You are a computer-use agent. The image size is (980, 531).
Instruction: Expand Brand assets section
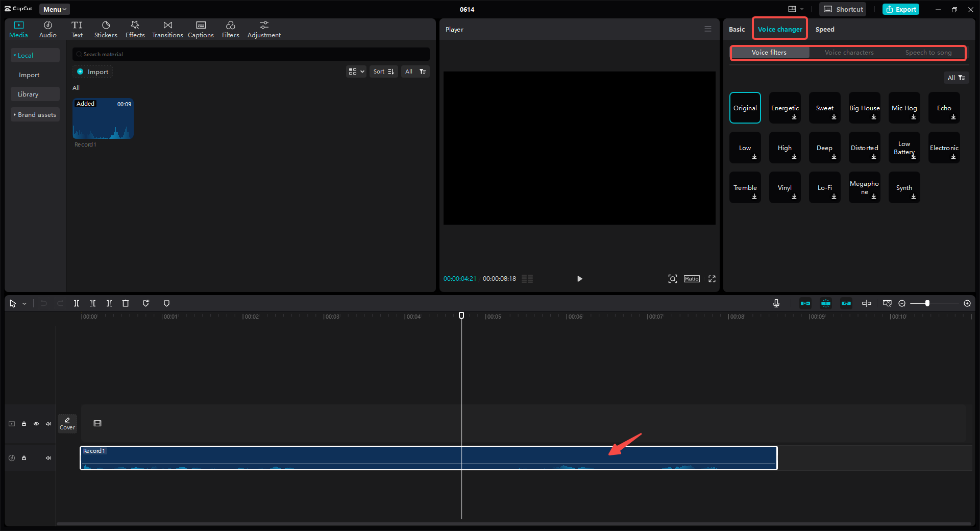pos(35,114)
